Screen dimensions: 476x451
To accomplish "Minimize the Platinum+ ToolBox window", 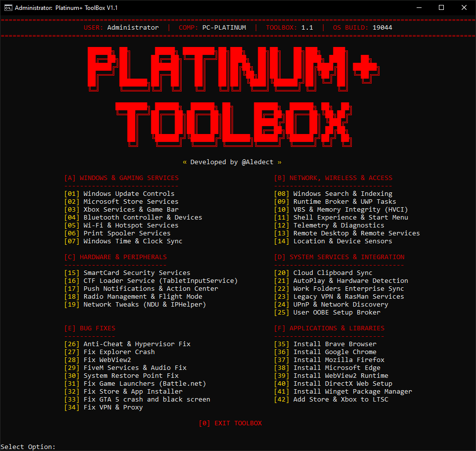I will pos(419,7).
